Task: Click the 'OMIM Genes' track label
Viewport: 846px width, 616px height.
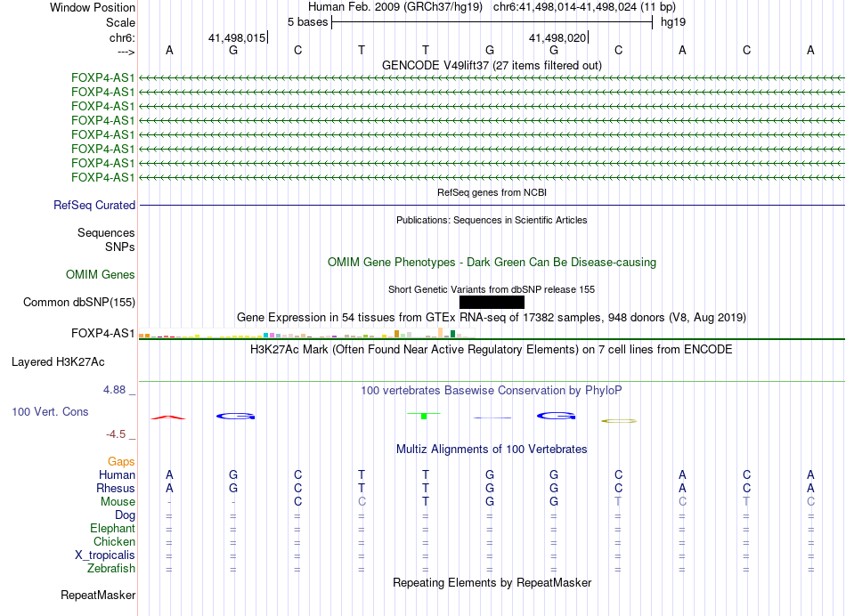Action: point(100,274)
